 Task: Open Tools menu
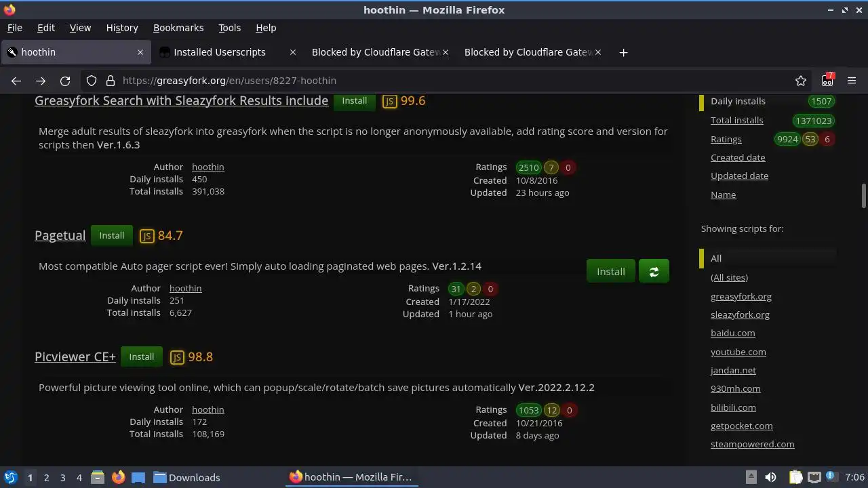point(229,28)
